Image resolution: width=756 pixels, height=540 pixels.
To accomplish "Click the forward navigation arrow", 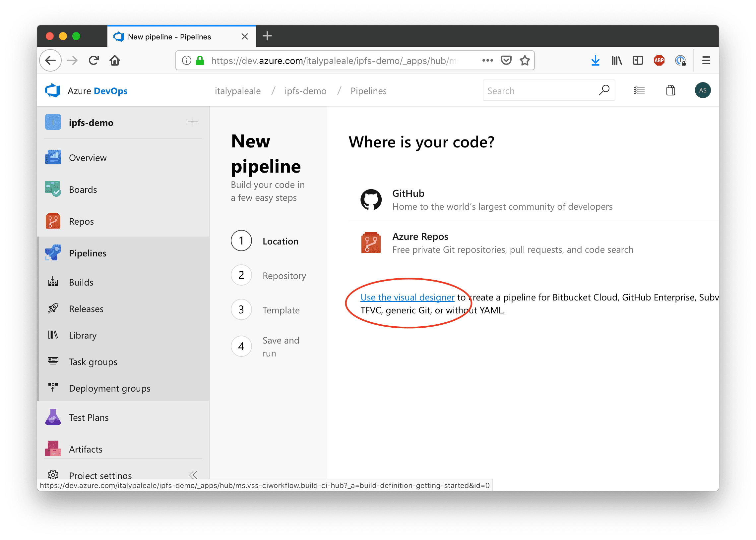I will (x=72, y=60).
